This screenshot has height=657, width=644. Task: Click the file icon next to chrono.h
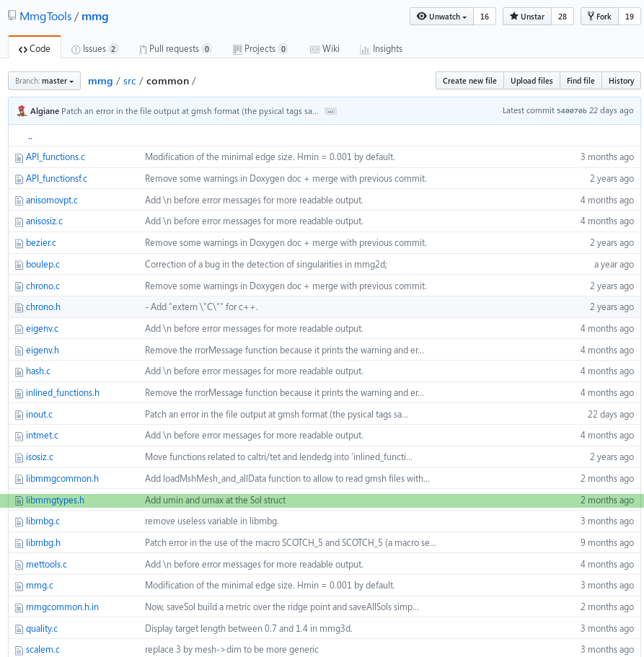click(x=19, y=307)
